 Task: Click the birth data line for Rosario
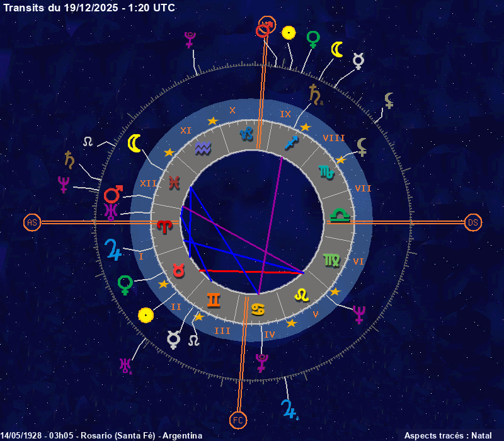[101, 435]
